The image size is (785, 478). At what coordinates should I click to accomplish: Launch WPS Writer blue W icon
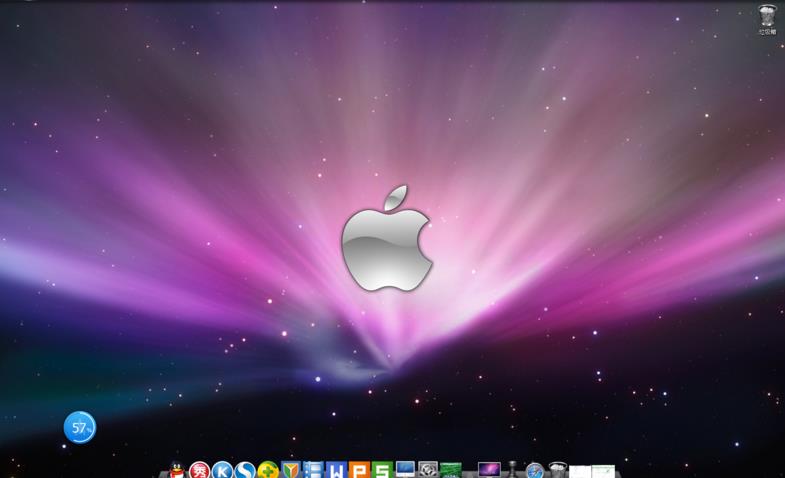pyautogui.click(x=336, y=470)
